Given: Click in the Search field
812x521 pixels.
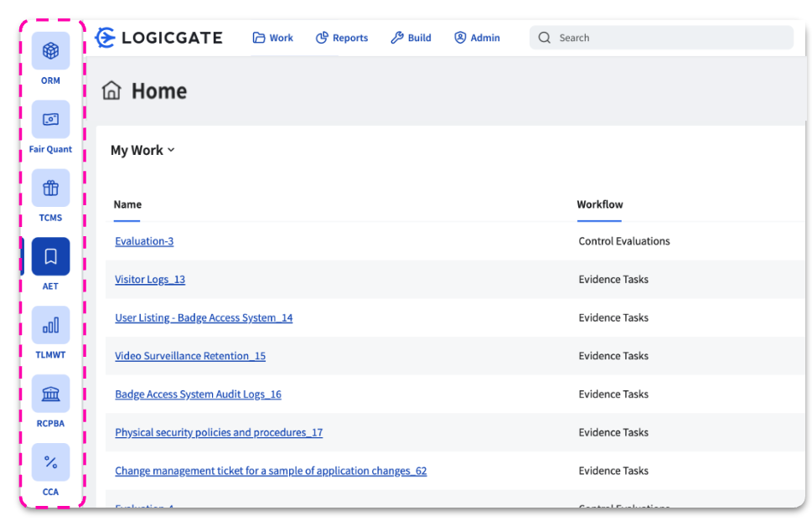Looking at the screenshot, I should click(662, 38).
